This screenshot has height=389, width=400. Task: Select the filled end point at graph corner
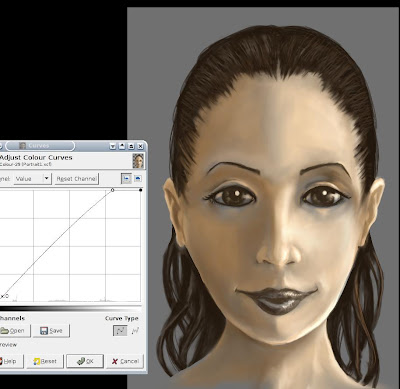141,190
